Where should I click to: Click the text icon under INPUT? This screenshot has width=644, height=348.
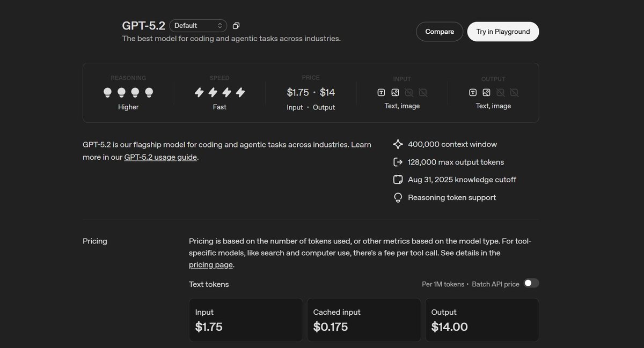382,92
